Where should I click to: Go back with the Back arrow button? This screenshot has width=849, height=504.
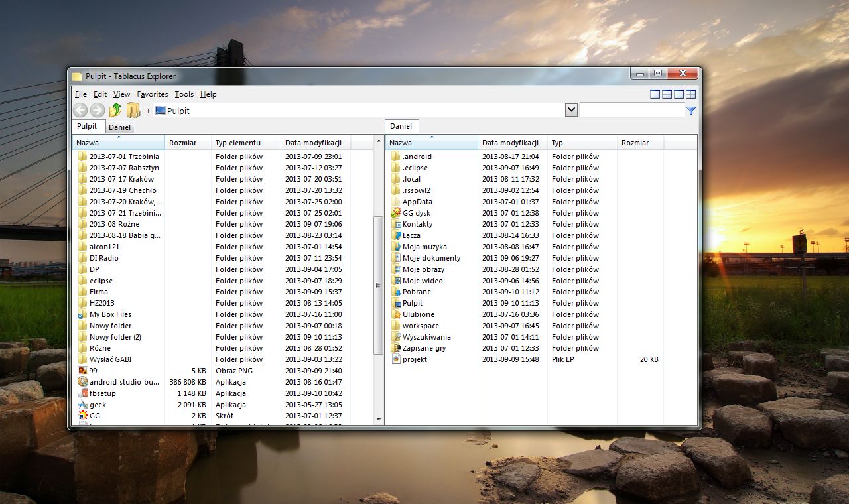pos(80,110)
